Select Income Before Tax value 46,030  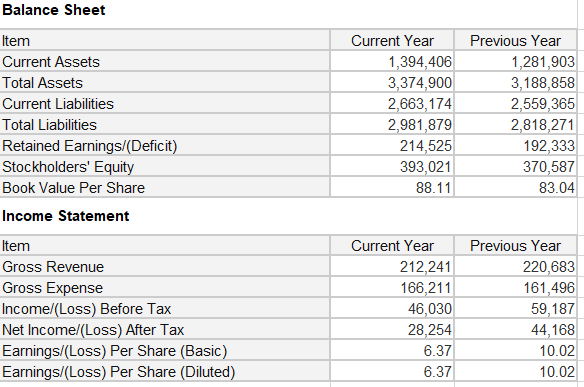click(x=429, y=309)
